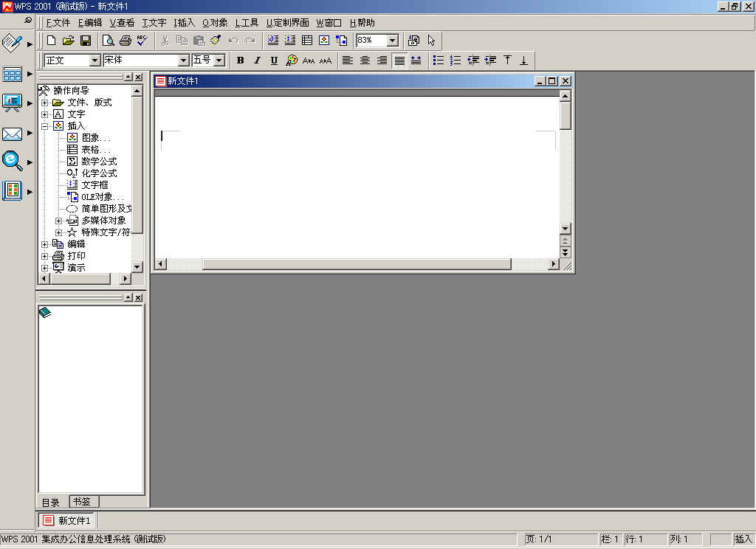
Task: Click the Undo arrow icon
Action: point(233,41)
